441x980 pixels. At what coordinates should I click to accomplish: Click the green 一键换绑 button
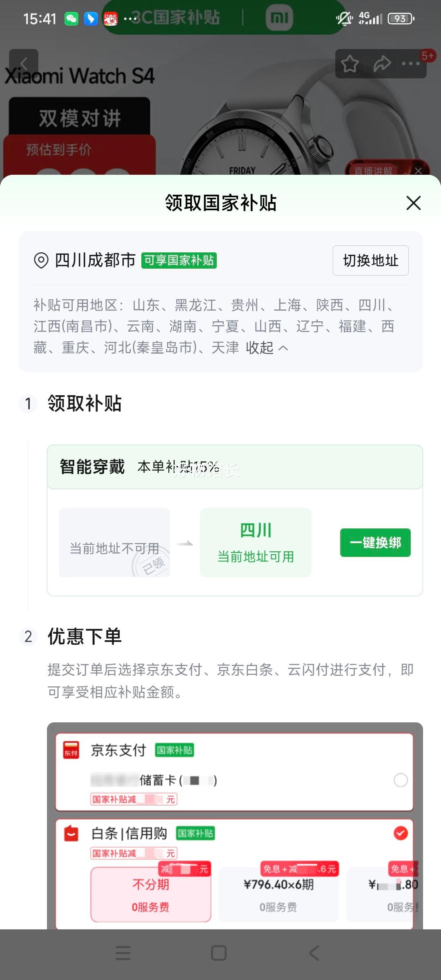click(375, 543)
